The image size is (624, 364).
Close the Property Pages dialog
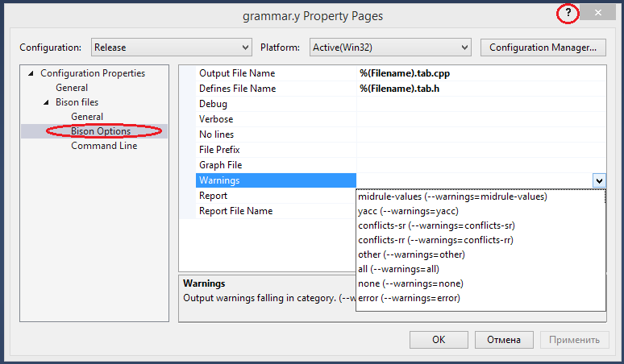click(597, 14)
